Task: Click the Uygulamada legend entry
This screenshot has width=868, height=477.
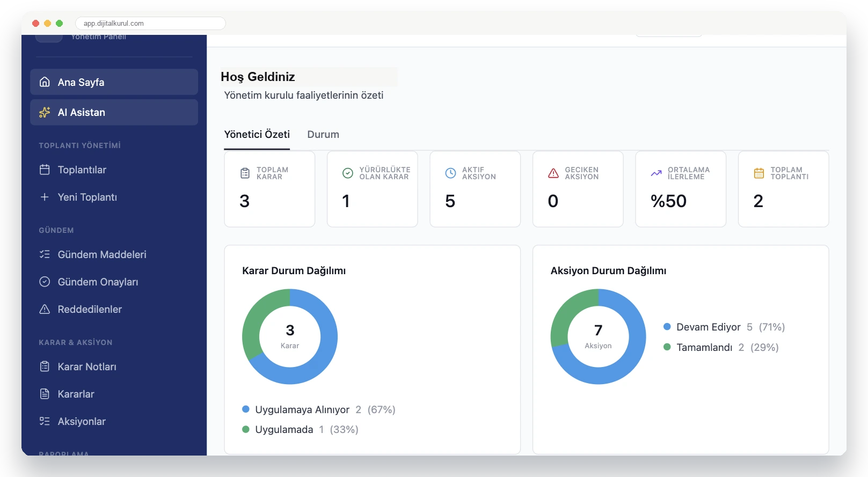Action: (x=301, y=429)
